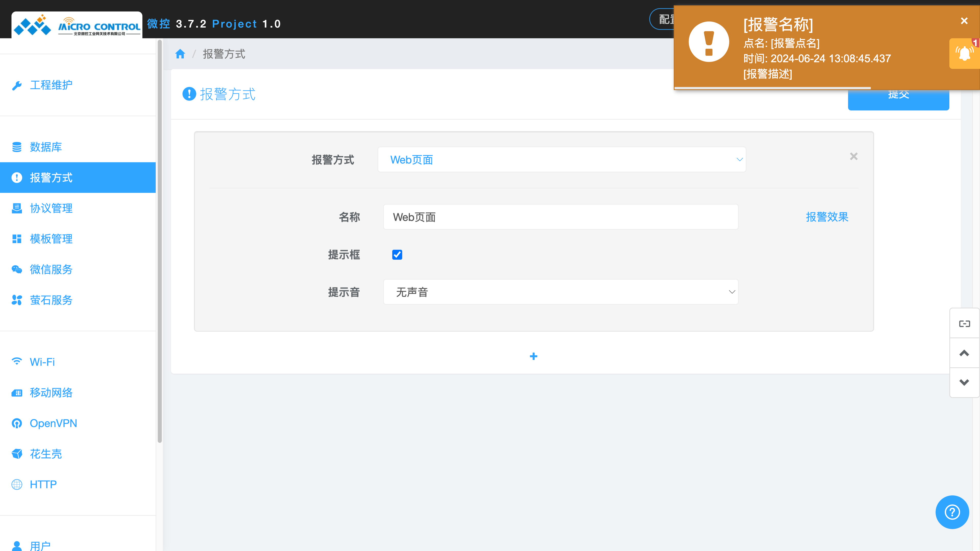Open the 报警效果 alarm effect link
This screenshot has height=551, width=980.
click(827, 217)
